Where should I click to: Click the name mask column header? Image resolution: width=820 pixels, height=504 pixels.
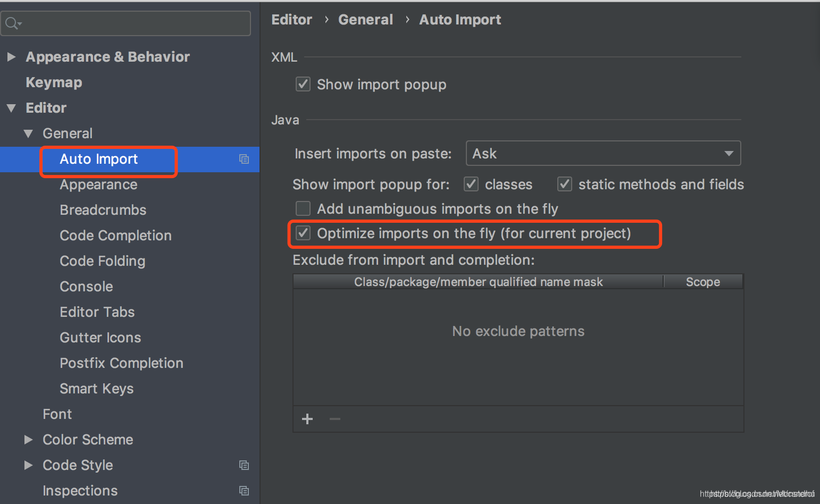point(478,282)
